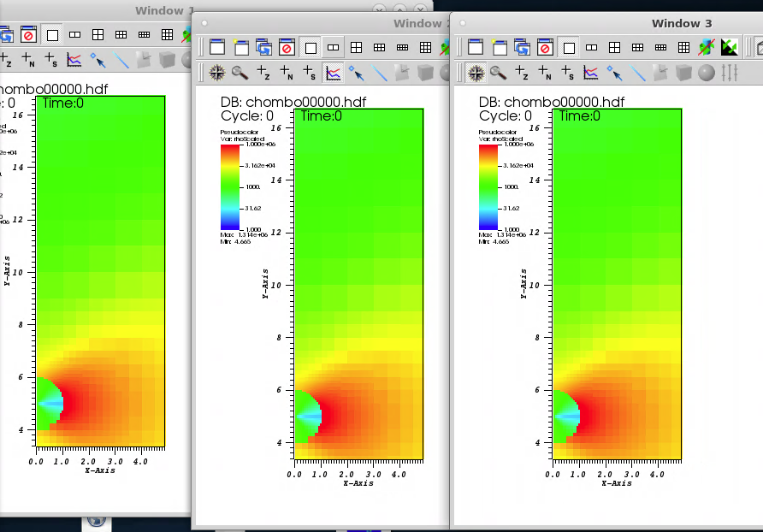Image resolution: width=763 pixels, height=532 pixels.
Task: Select 1x1 layout in Window 2
Action: pos(310,47)
